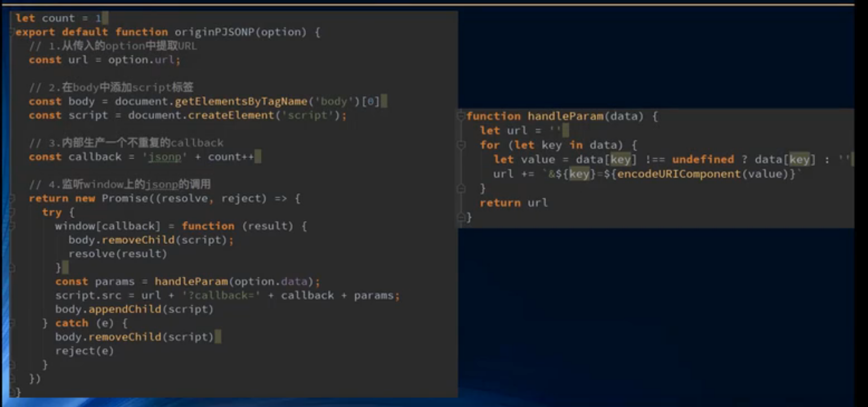Collapse the try block fold marker

(x=12, y=213)
